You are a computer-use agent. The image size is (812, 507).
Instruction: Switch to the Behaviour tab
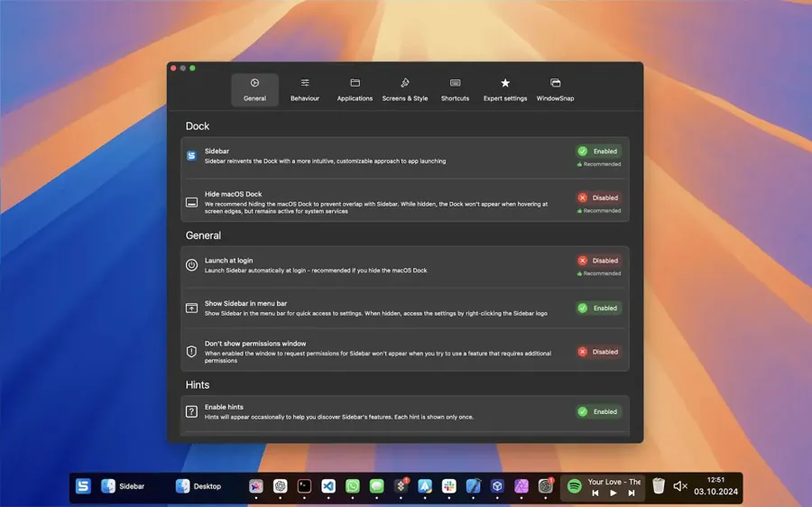(x=305, y=89)
